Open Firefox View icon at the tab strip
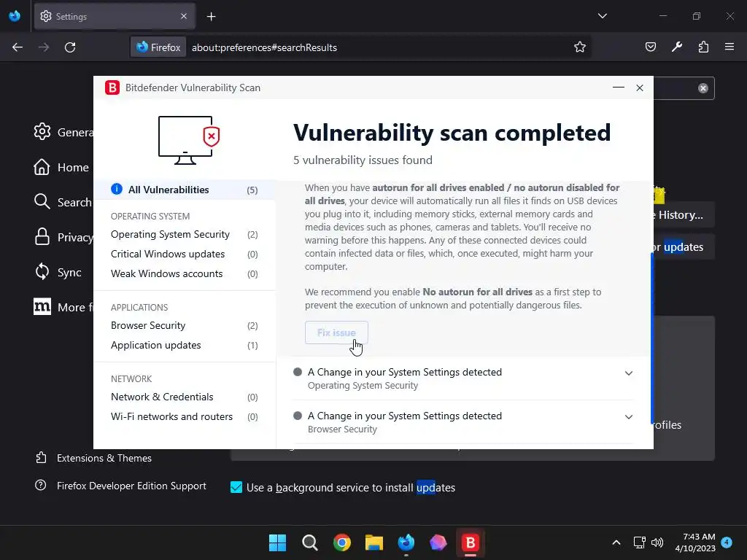This screenshot has height=560, width=747. [15, 16]
